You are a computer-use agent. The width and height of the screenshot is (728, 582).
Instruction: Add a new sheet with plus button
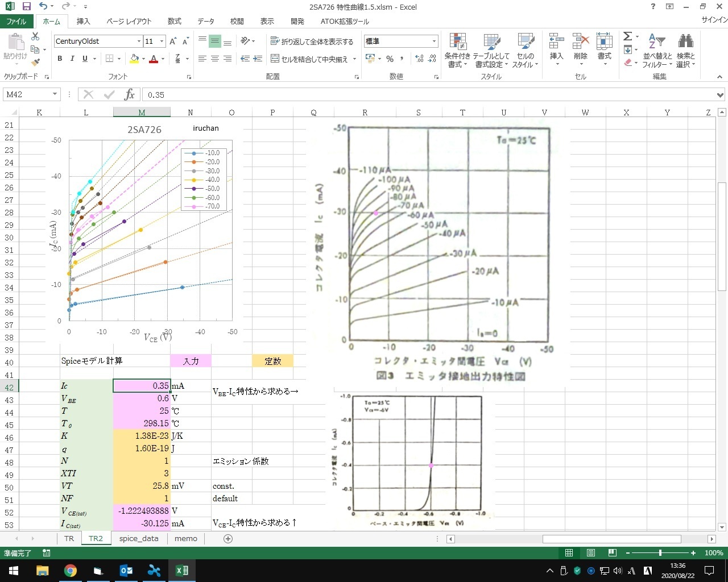coord(228,538)
